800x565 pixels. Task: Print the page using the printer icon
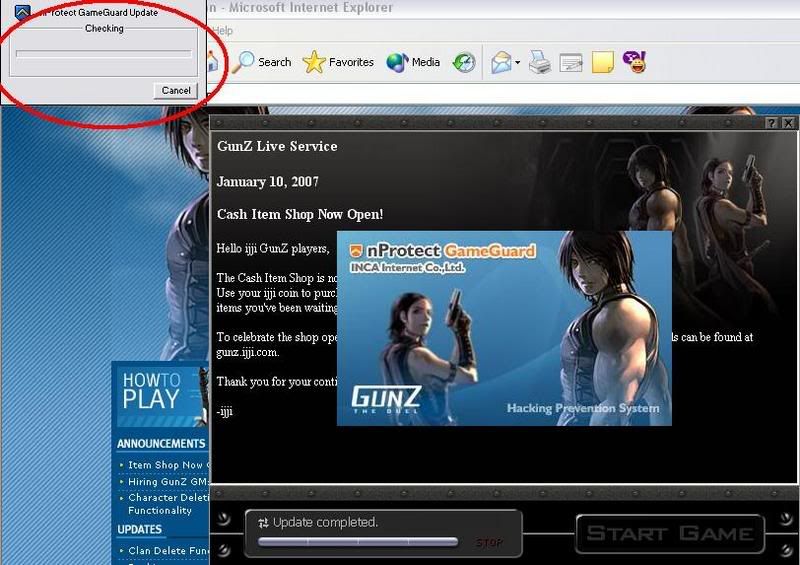click(539, 63)
